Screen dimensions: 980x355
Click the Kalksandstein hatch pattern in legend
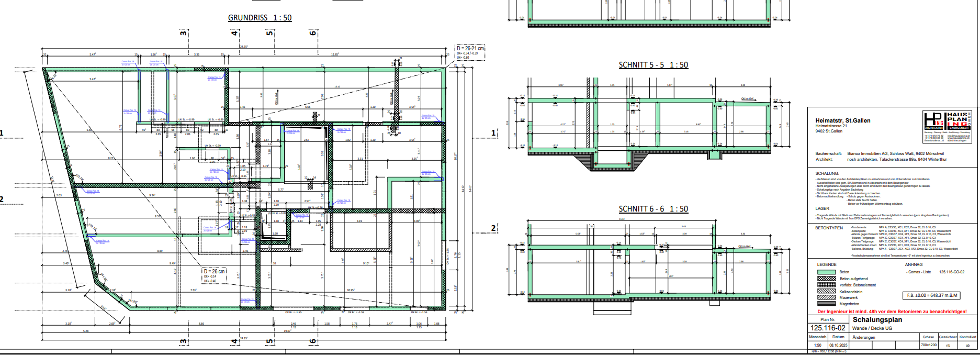point(827,291)
